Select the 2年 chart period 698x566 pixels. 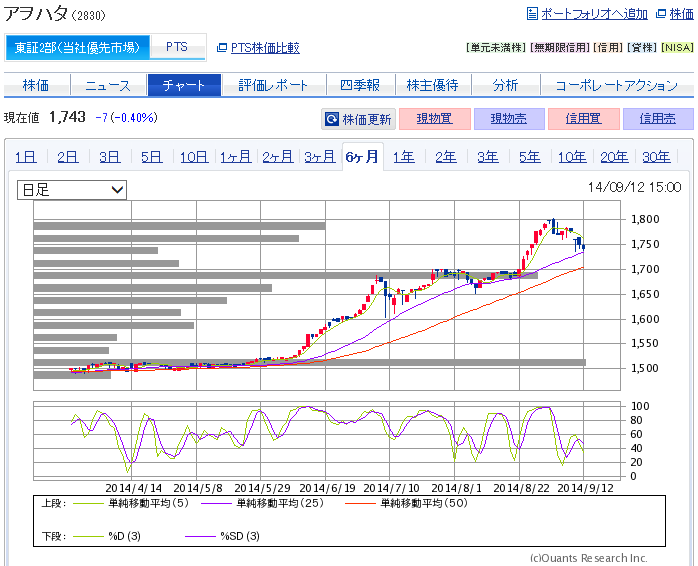[x=446, y=157]
